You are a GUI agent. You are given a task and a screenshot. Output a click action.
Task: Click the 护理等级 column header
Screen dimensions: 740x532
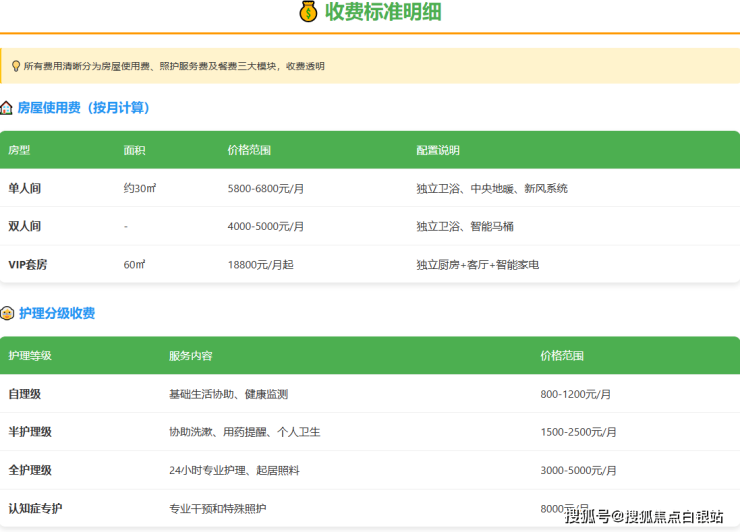tap(29, 356)
